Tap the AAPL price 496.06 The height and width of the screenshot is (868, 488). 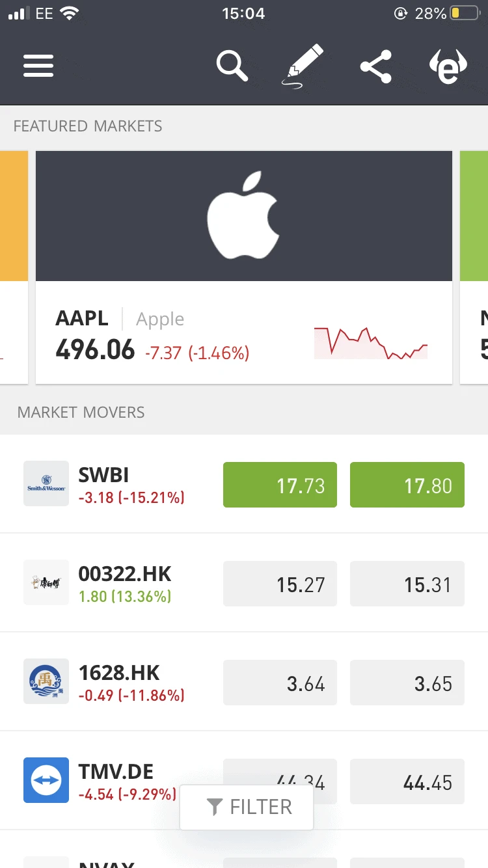[x=95, y=350]
